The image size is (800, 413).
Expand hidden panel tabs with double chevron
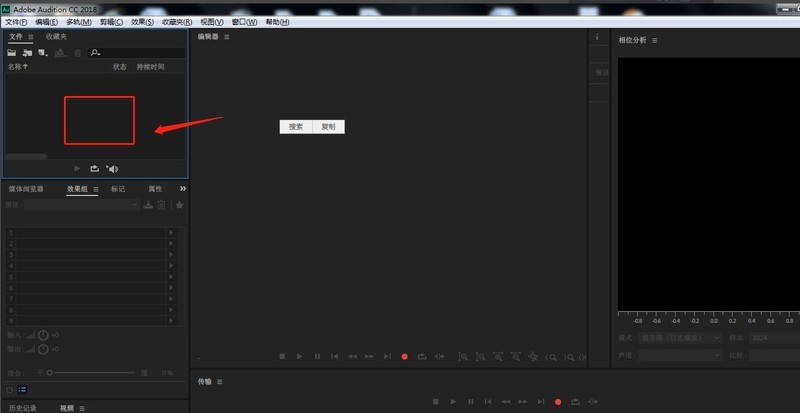[182, 188]
